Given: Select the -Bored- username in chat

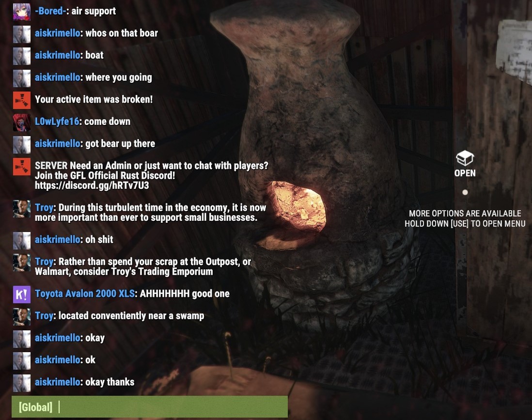Looking at the screenshot, I should [x=50, y=11].
